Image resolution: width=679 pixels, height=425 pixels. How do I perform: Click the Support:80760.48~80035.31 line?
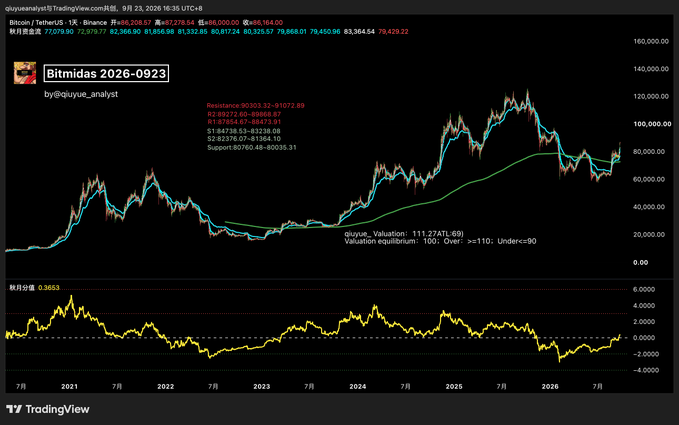(252, 147)
